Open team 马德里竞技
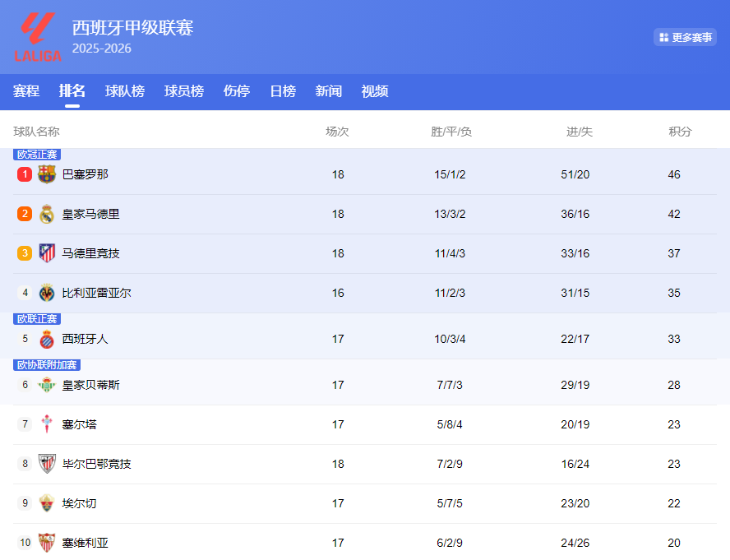The image size is (730, 560). [x=90, y=253]
